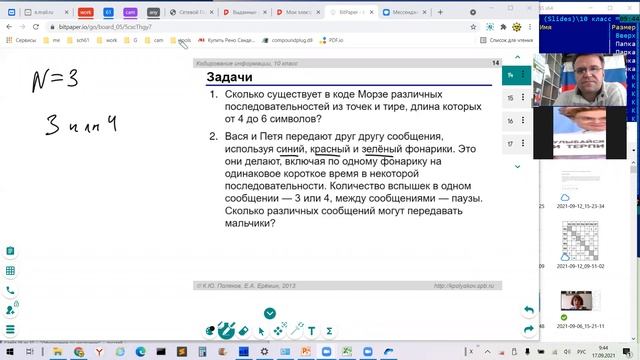Click the browser back arrow

[9, 27]
